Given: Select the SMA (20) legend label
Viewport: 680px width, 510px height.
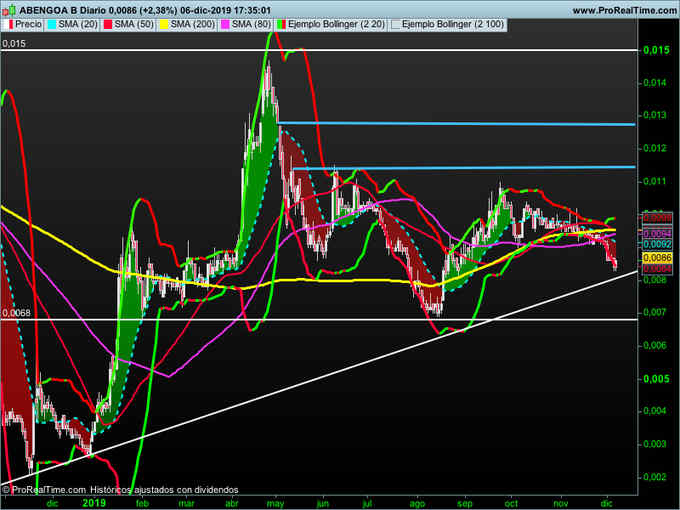Looking at the screenshot, I should [78, 24].
